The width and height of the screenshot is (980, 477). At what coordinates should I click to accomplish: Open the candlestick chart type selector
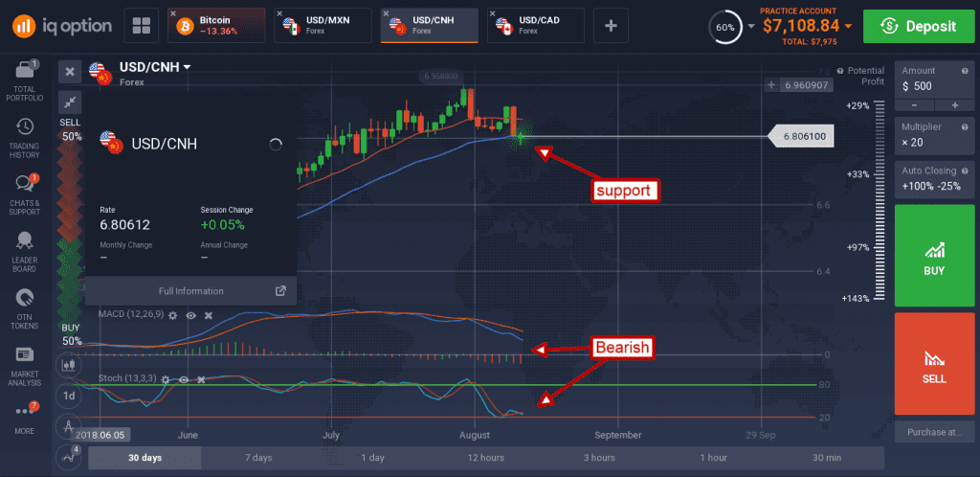68,365
